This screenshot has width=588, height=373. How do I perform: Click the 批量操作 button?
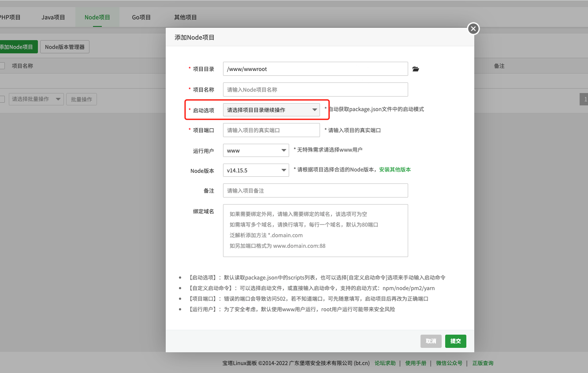82,99
